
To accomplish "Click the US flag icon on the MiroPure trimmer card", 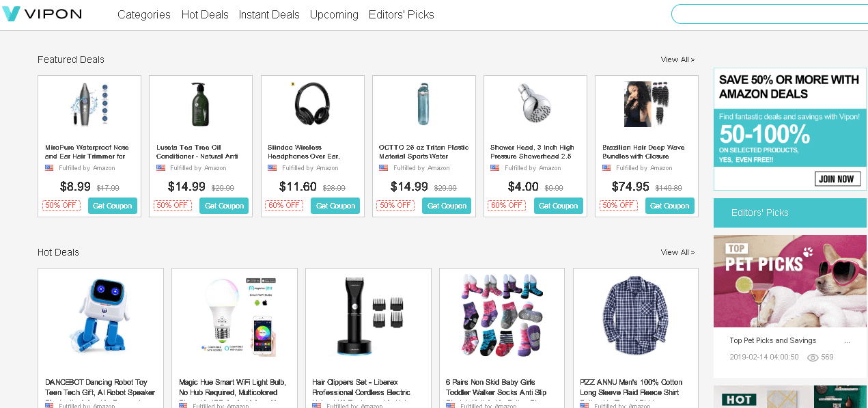I will (49, 167).
